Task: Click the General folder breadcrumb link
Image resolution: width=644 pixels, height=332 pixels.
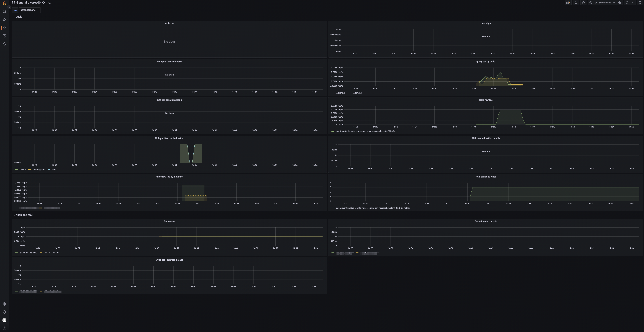Action: (x=21, y=3)
